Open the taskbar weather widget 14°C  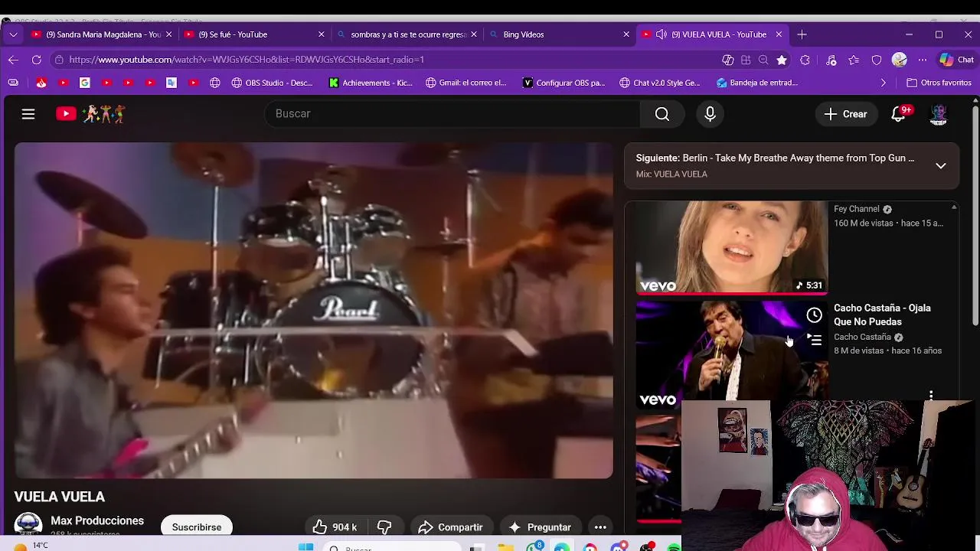pos(31,546)
